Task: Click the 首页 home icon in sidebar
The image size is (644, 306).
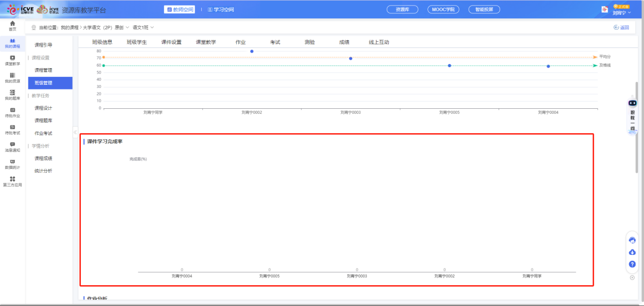Action: [x=12, y=25]
